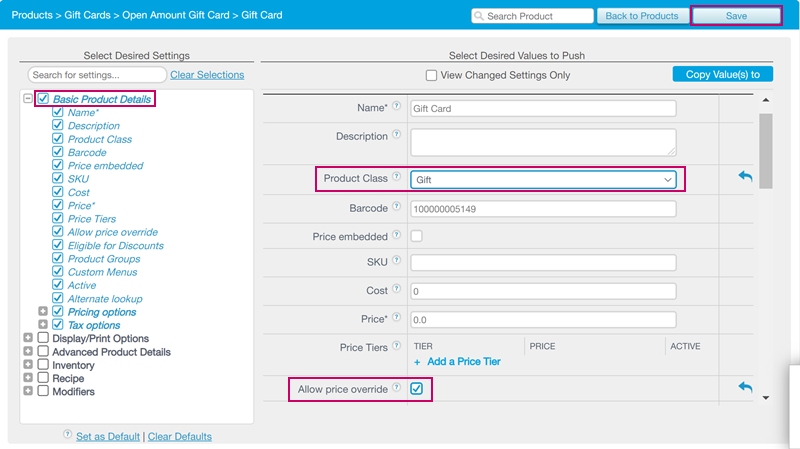Click the help icon beside SKU
This screenshot has width=800, height=449.
click(x=396, y=261)
